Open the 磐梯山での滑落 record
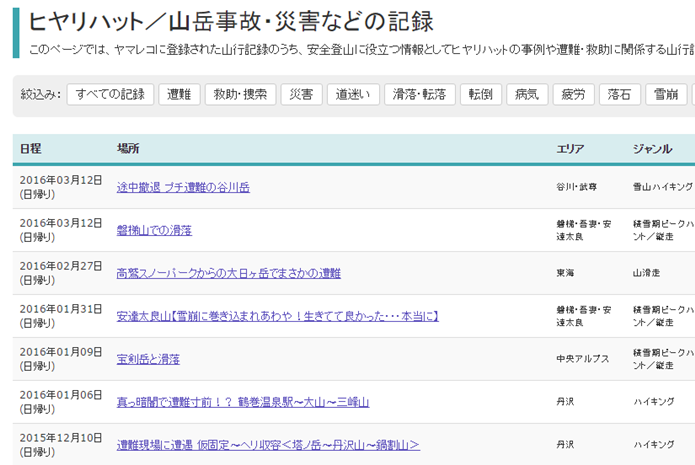Image resolution: width=695 pixels, height=465 pixels. (154, 230)
